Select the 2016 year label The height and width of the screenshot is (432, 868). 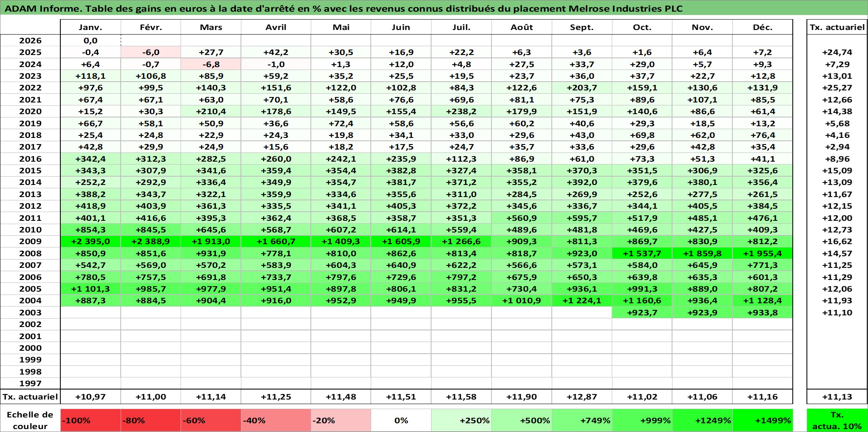pyautogui.click(x=30, y=159)
